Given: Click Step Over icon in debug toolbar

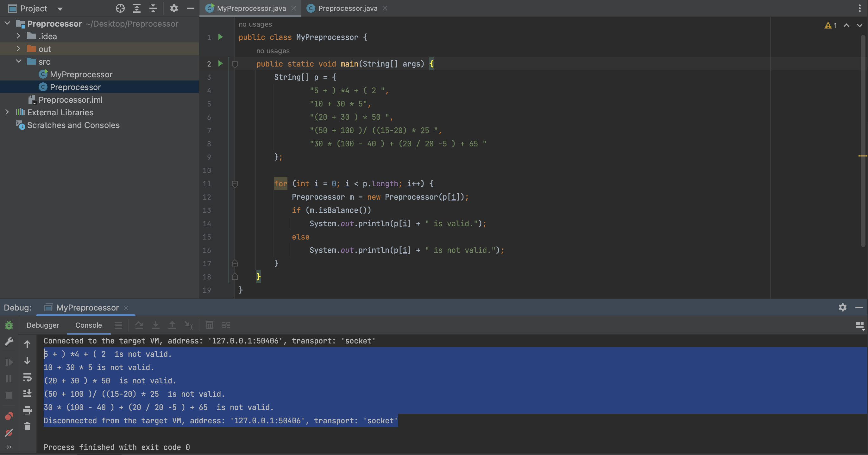Looking at the screenshot, I should tap(139, 325).
